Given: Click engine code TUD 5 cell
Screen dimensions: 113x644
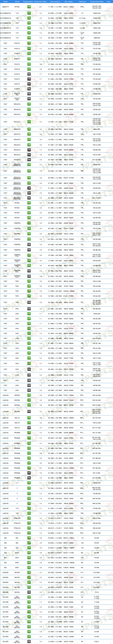Looking at the screenshot, I should [97, 642].
